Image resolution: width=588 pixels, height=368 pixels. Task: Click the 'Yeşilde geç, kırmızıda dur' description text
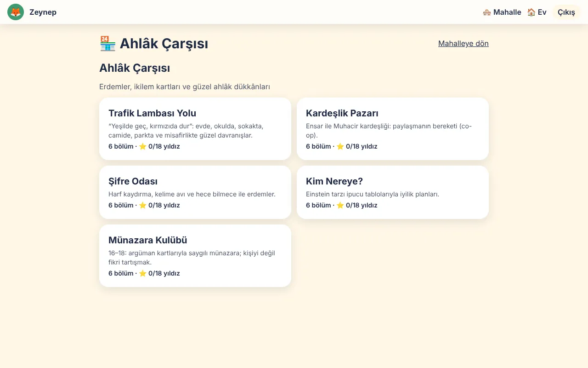click(x=186, y=131)
